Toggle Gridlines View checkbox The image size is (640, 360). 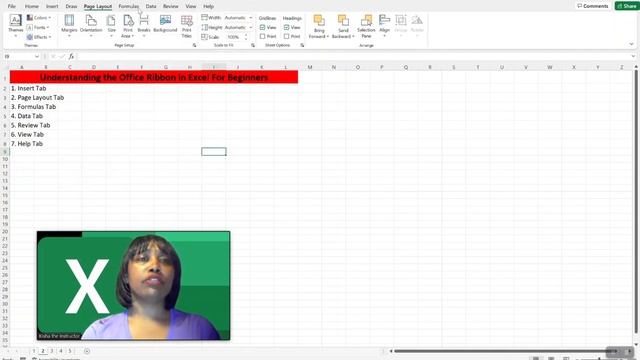coord(262,27)
